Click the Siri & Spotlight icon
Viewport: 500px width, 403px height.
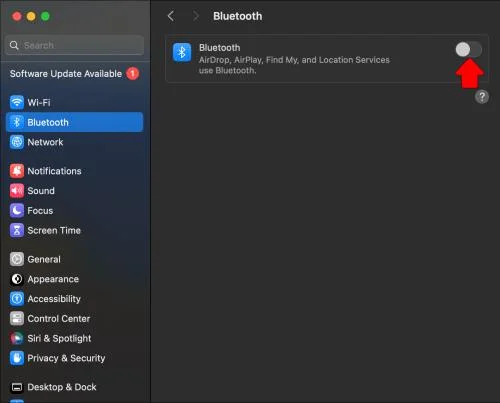17,338
